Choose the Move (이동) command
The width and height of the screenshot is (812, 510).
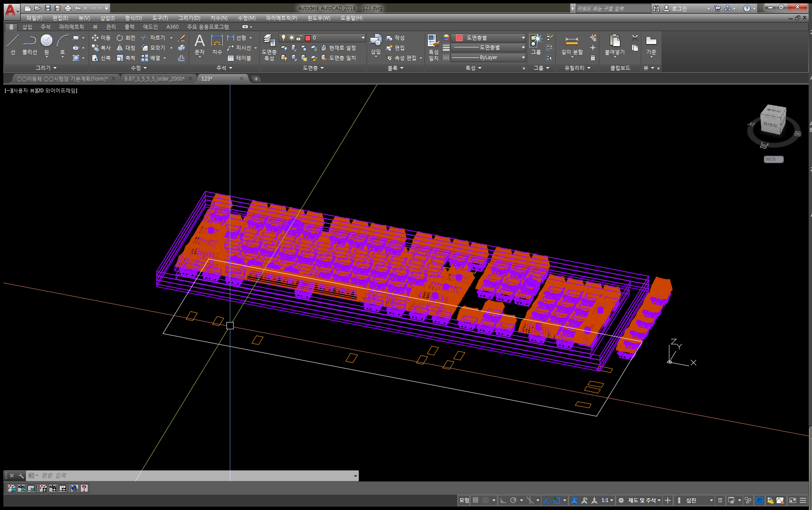(x=101, y=38)
